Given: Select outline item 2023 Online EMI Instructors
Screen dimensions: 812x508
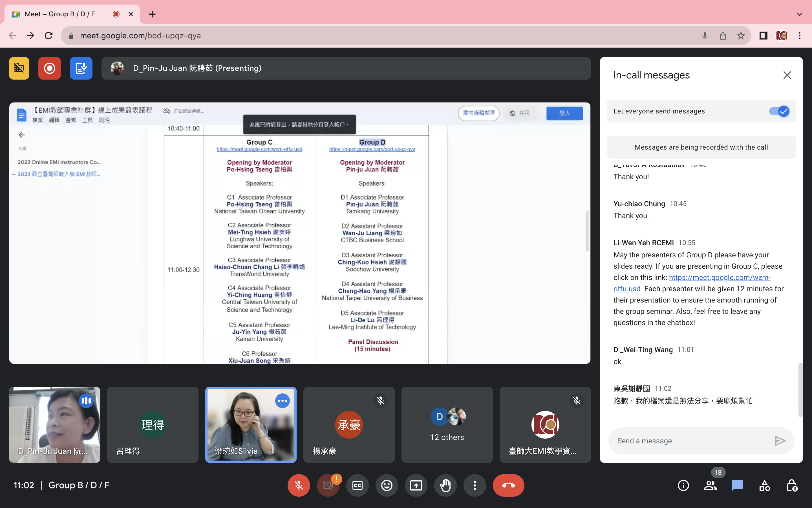Looking at the screenshot, I should point(59,162).
